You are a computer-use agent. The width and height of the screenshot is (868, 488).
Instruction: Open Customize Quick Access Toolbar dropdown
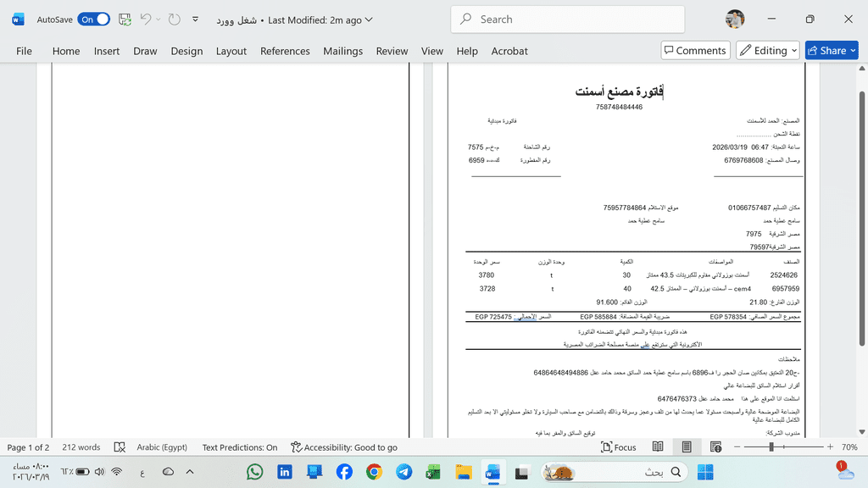196,19
